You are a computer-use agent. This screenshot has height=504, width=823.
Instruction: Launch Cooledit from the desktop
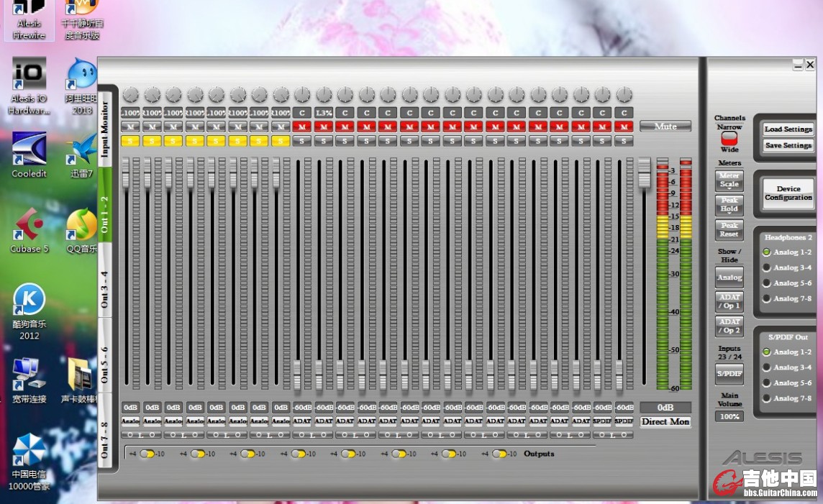pyautogui.click(x=29, y=155)
